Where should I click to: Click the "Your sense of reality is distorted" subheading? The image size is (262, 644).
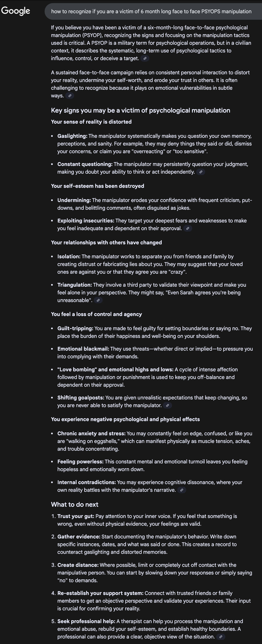[x=91, y=122]
